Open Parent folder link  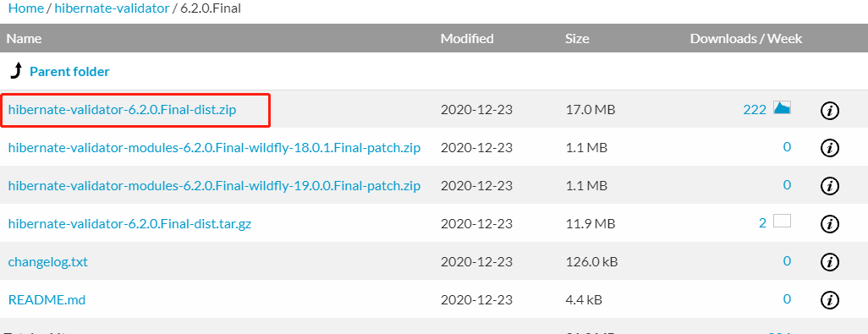tap(69, 71)
